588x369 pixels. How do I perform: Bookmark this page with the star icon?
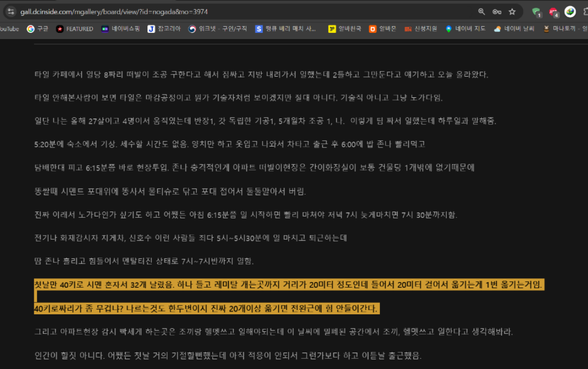512,11
